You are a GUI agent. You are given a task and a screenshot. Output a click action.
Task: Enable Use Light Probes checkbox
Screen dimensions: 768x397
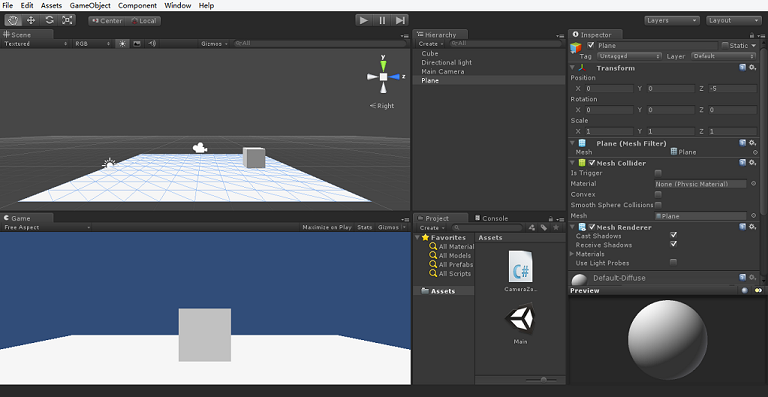tap(673, 262)
